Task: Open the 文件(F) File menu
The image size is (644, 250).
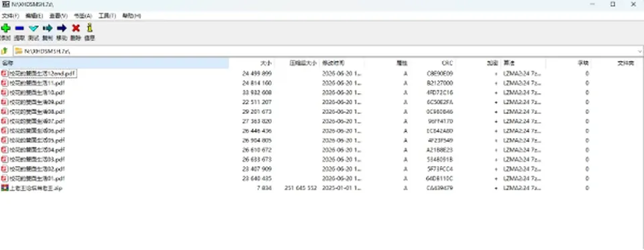Action: pyautogui.click(x=10, y=15)
